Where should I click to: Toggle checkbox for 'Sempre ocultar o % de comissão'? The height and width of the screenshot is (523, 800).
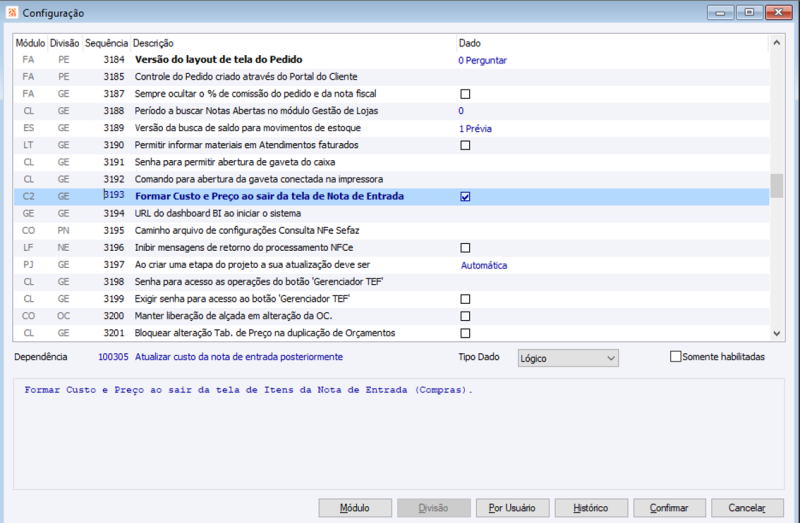pyautogui.click(x=465, y=94)
